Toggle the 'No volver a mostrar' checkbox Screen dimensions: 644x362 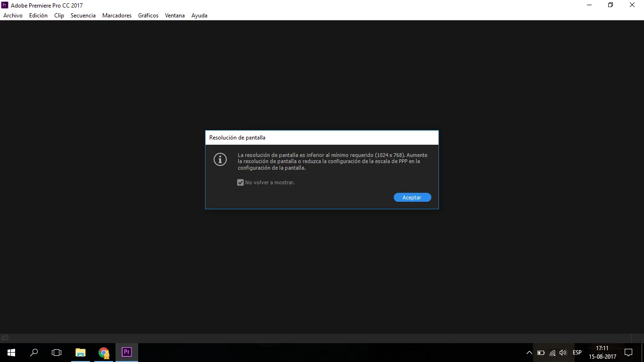pos(240,182)
